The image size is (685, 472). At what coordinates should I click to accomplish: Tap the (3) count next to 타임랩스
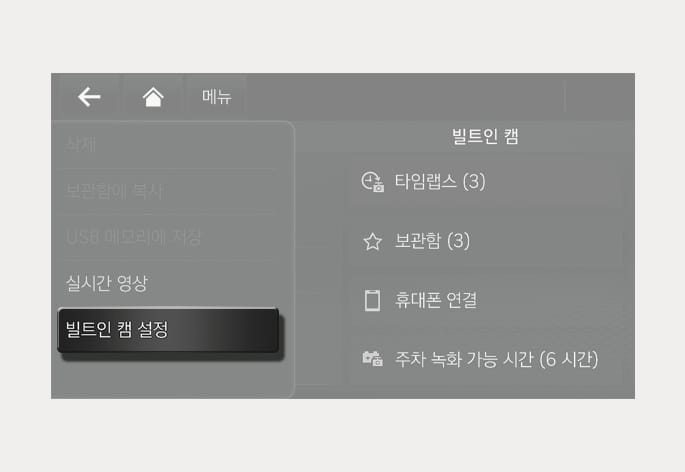click(x=474, y=182)
